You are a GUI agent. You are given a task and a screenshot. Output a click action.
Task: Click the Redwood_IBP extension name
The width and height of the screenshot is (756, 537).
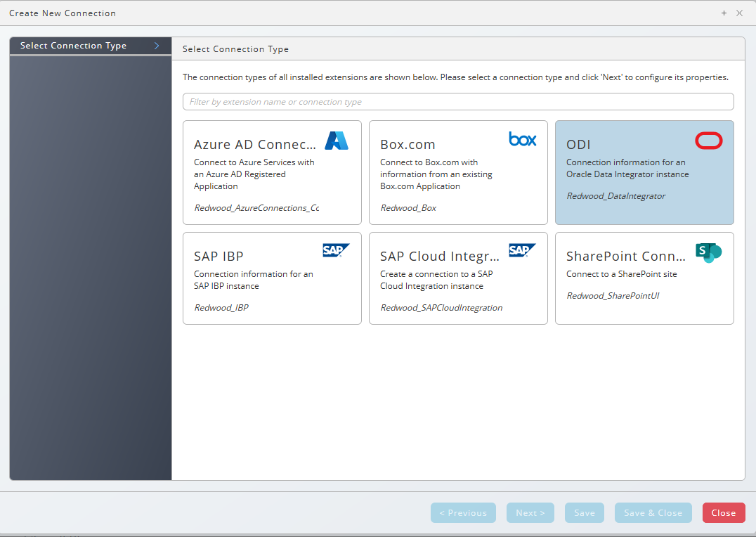pyautogui.click(x=221, y=308)
